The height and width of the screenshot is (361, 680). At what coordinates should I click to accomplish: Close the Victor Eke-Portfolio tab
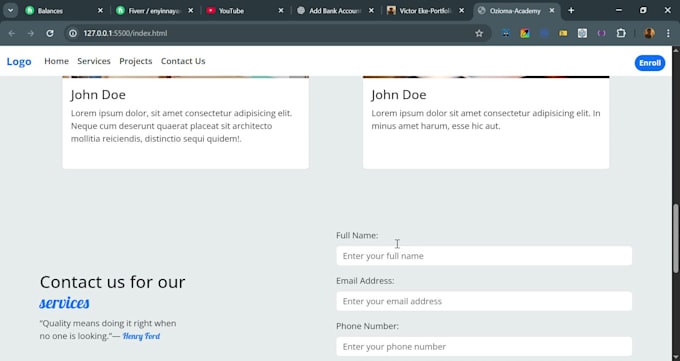(x=461, y=10)
